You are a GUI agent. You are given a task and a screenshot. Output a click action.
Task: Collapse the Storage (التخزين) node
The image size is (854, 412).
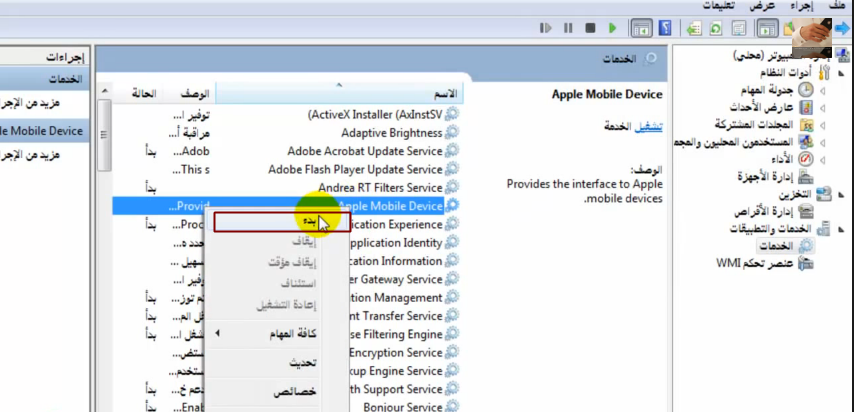point(842,195)
